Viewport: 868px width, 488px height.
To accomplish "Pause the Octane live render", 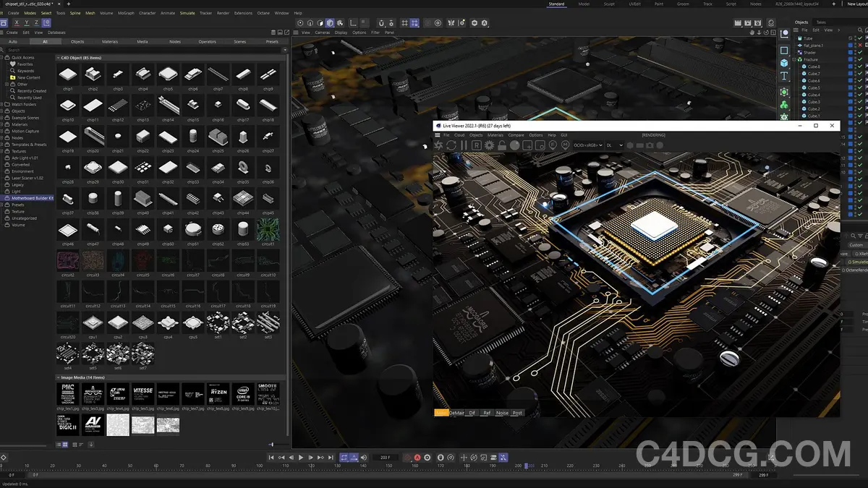I will (464, 145).
